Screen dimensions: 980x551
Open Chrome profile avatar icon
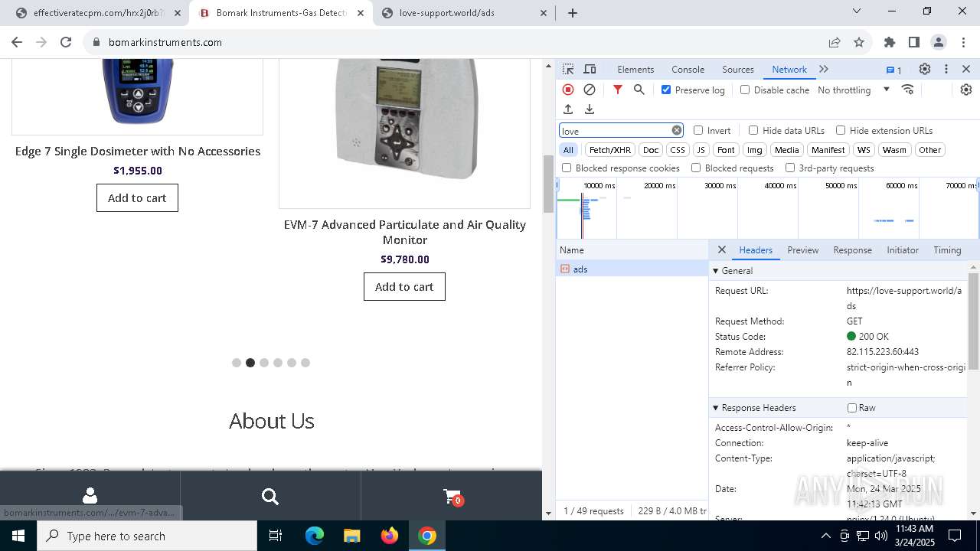tap(939, 42)
